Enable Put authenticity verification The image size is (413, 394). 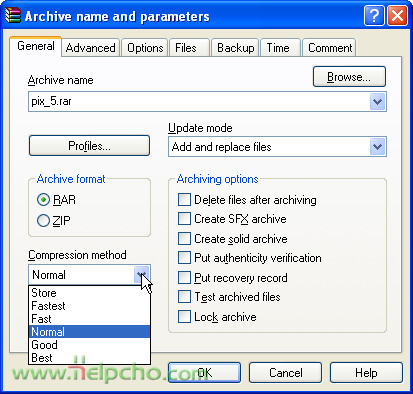click(x=250, y=258)
